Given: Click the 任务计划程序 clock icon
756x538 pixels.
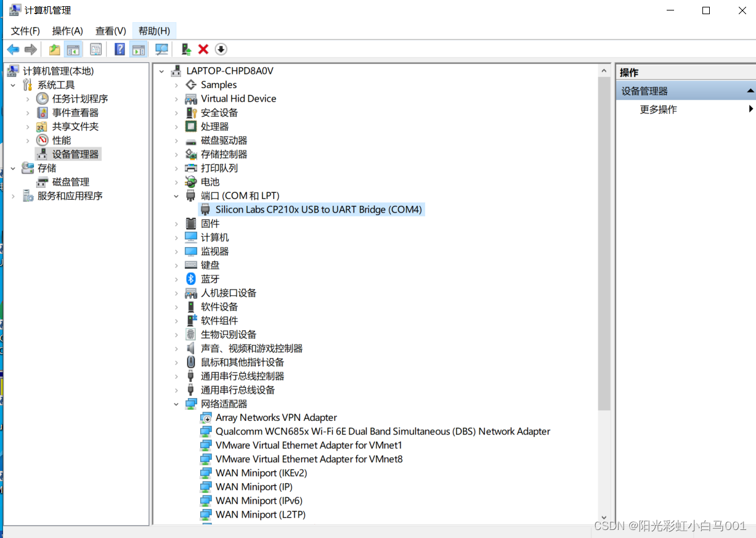Looking at the screenshot, I should 42,99.
